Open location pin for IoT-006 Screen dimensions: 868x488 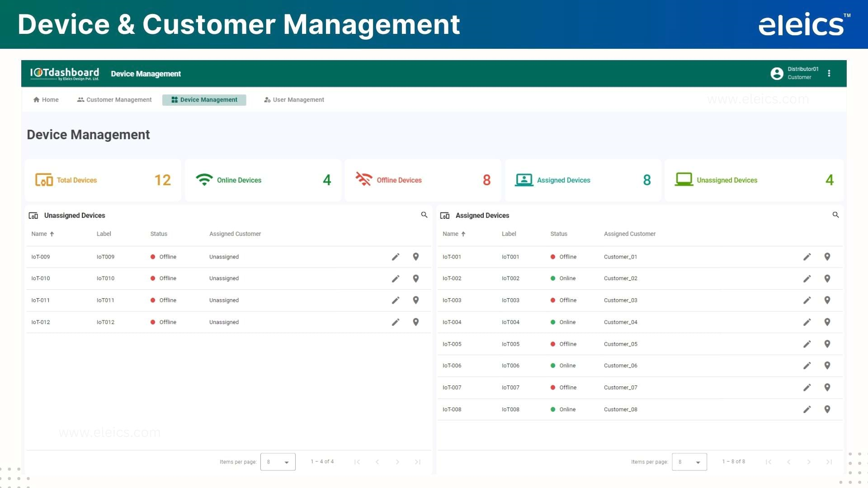827,366
